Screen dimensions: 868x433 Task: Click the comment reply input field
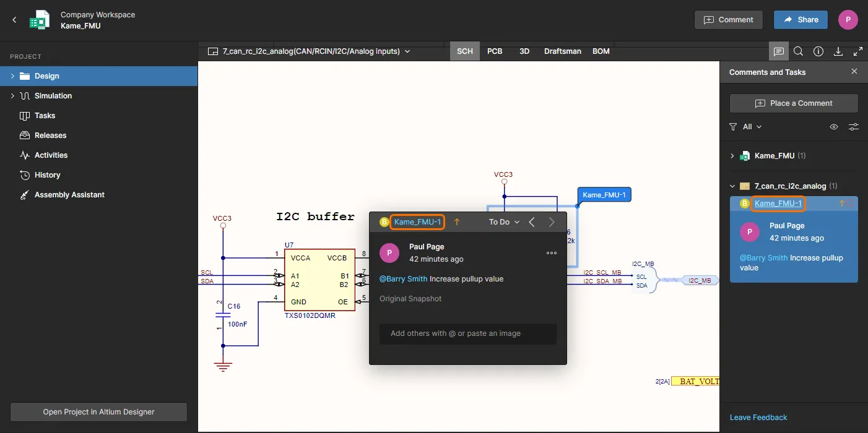point(468,333)
